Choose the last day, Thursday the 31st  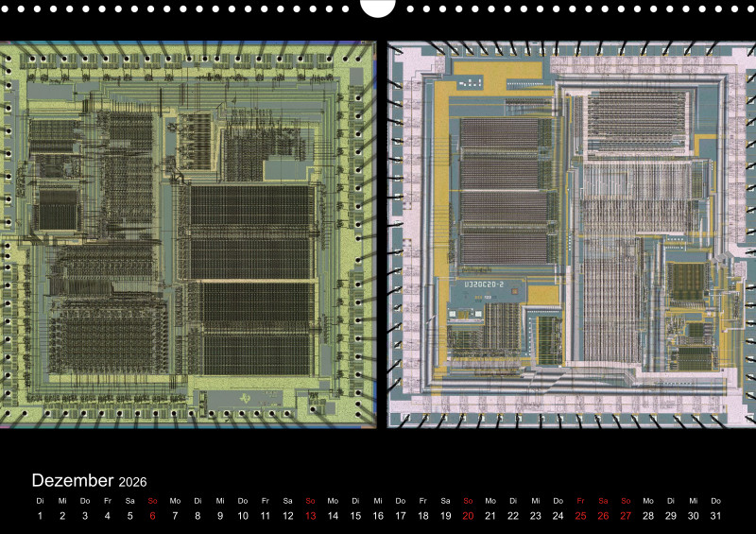click(x=715, y=516)
